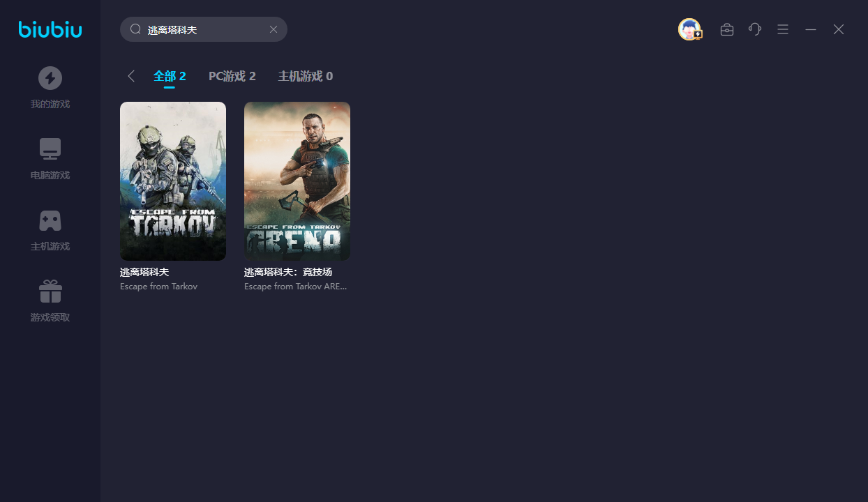The height and width of the screenshot is (502, 868).
Task: Open the 逃离塔科夫：竞技场 title link
Action: [x=288, y=272]
